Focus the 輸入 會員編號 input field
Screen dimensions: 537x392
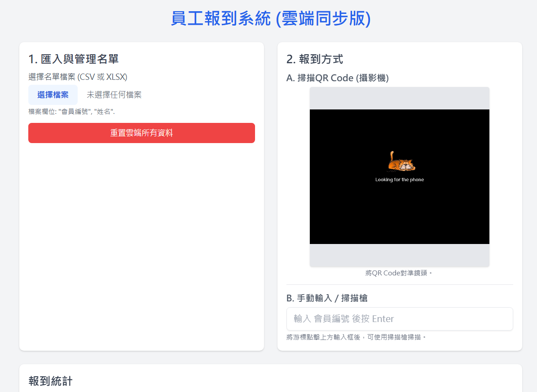[x=399, y=319]
